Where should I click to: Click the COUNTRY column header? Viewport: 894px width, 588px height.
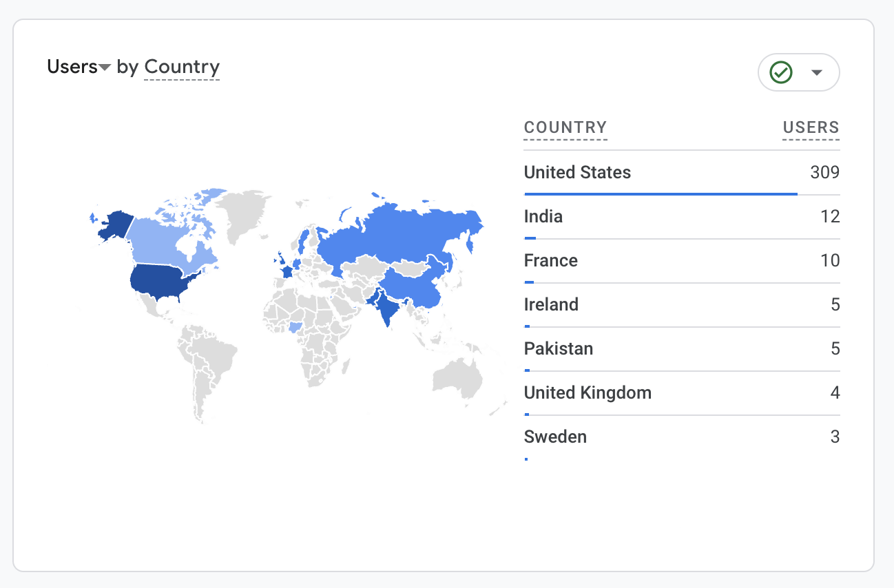coord(565,127)
